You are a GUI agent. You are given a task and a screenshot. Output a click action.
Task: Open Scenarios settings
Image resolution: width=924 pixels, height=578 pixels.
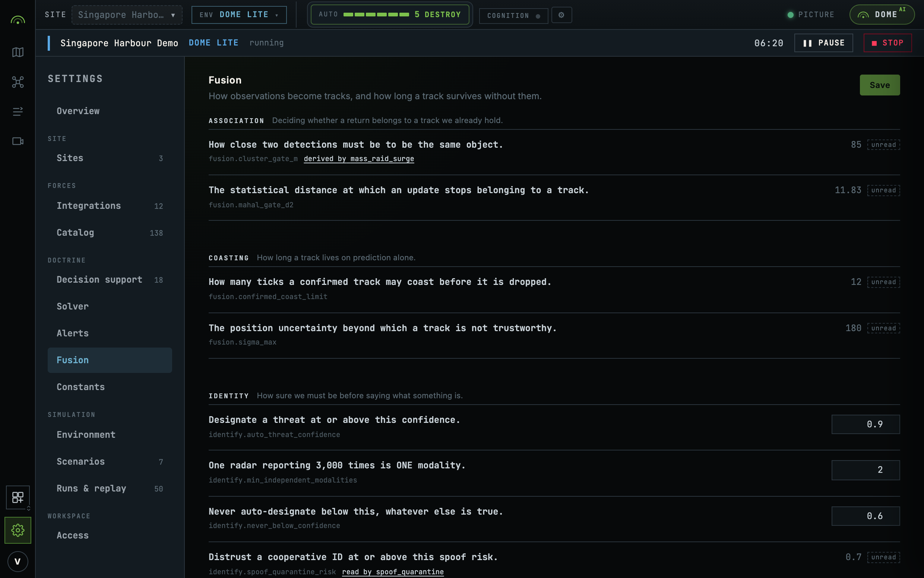pos(110,461)
